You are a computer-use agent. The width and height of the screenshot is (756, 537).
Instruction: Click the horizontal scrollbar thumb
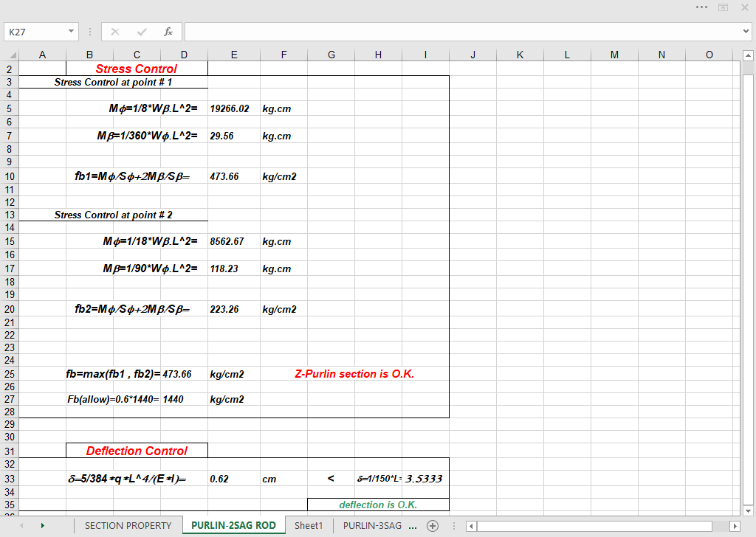[594, 526]
